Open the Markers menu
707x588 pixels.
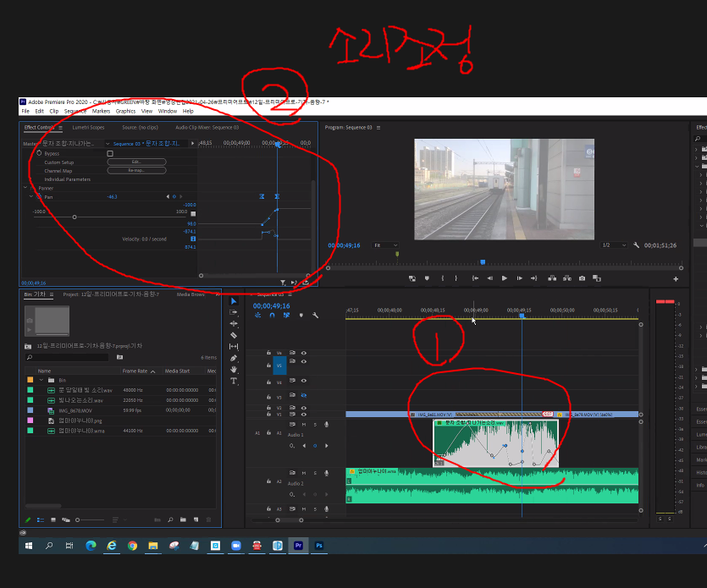click(101, 112)
